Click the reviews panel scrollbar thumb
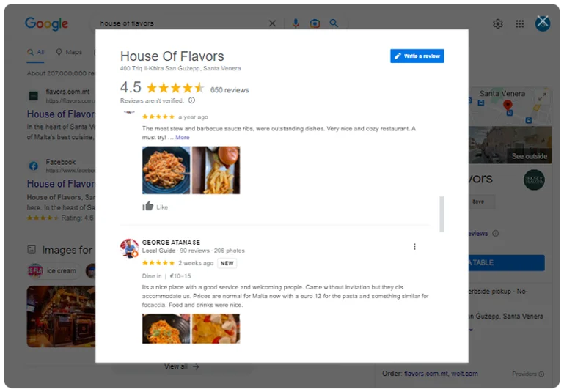Screen dimensions: 564x392 [x=442, y=214]
